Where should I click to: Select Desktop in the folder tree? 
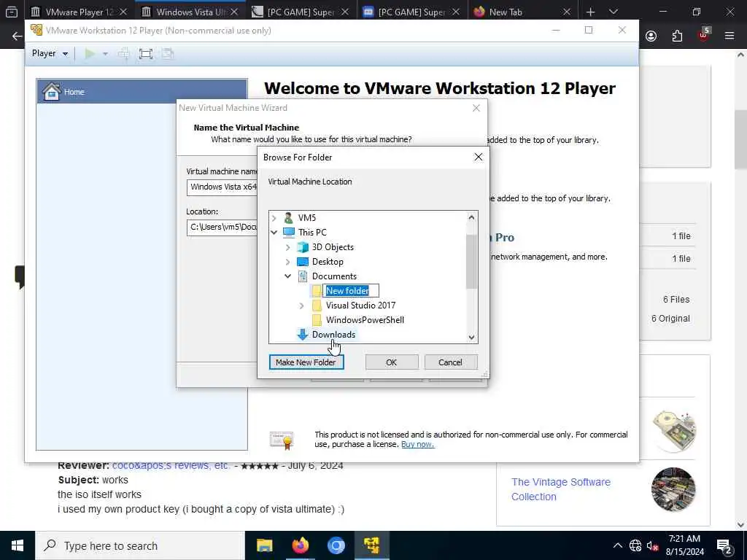(328, 262)
